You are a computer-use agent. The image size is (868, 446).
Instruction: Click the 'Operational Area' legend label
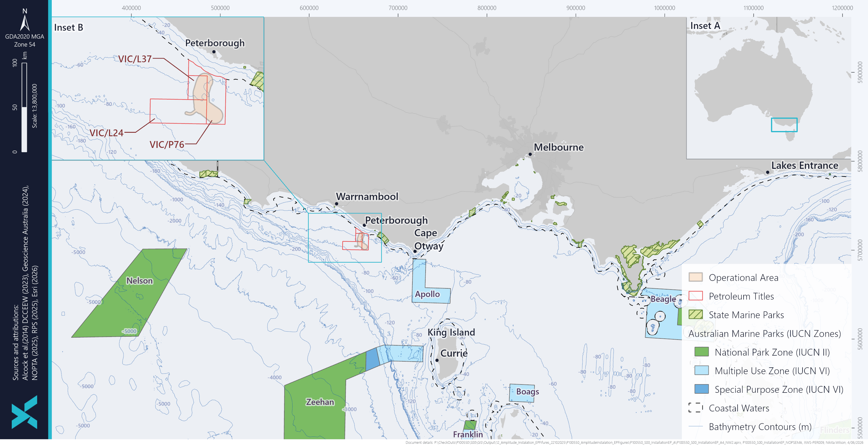click(743, 277)
